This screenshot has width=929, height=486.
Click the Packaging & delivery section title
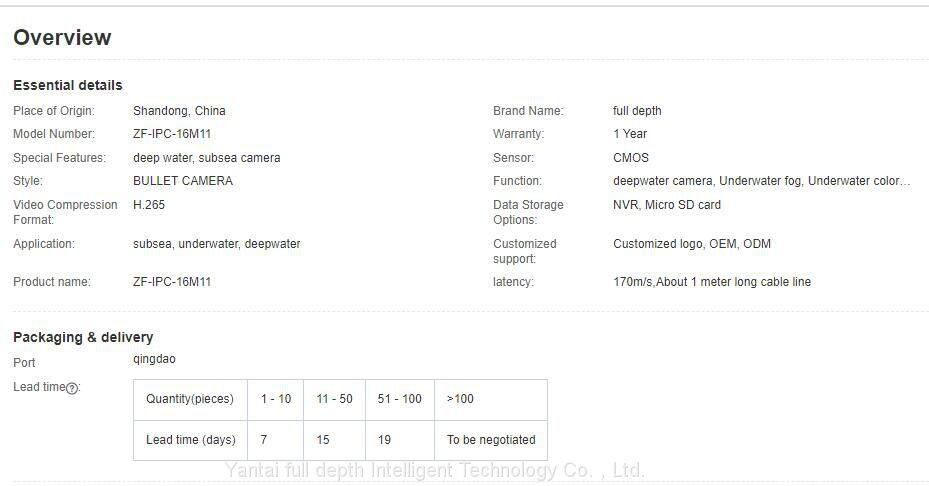point(83,337)
